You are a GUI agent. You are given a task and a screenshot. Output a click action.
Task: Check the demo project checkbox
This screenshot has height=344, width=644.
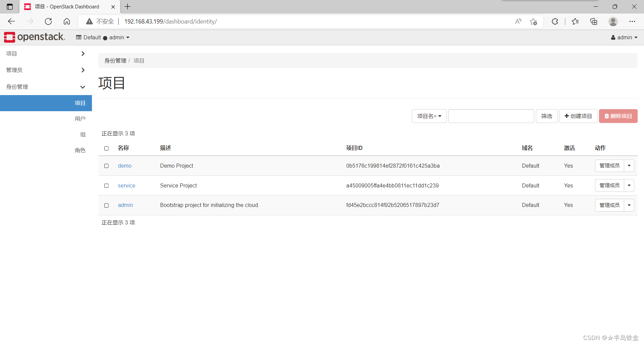(x=106, y=166)
